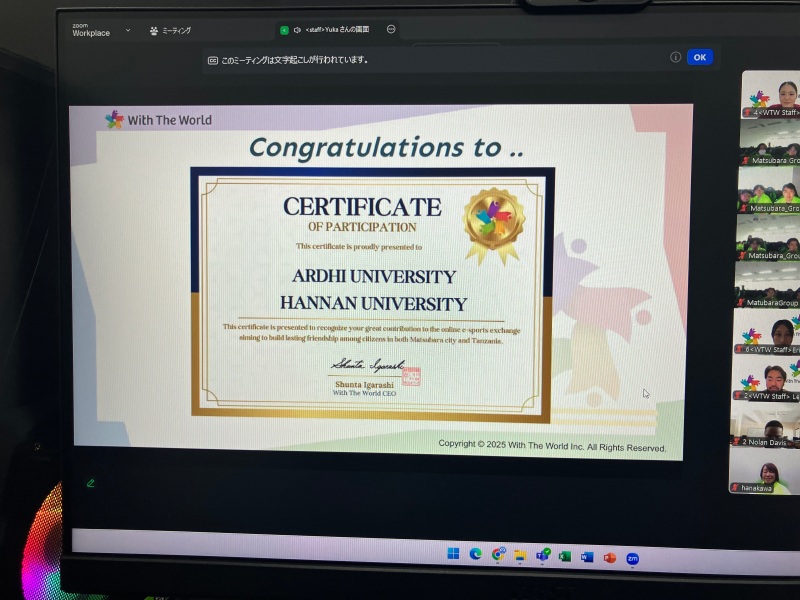
Task: Open File Explorer from taskbar
Action: [520, 555]
